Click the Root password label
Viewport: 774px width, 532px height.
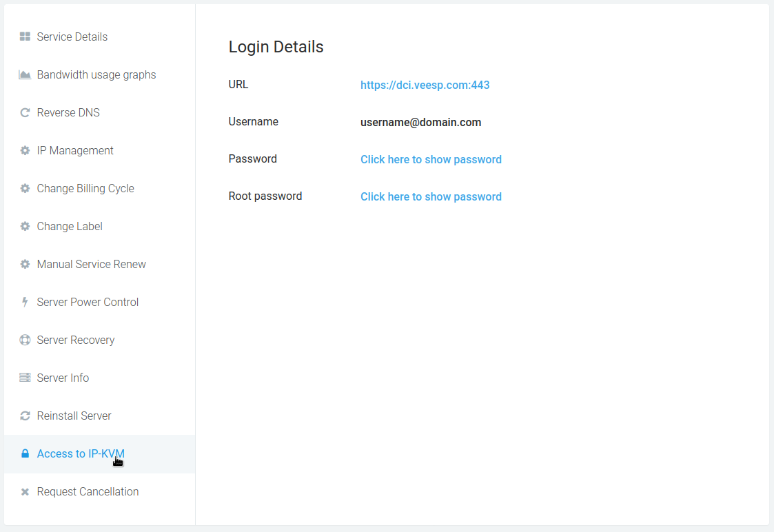point(265,196)
